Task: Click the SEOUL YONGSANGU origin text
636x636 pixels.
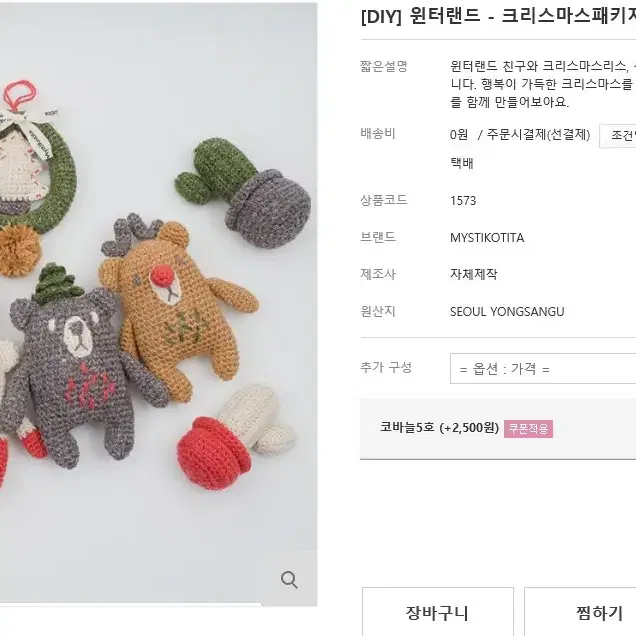Action: [x=507, y=312]
